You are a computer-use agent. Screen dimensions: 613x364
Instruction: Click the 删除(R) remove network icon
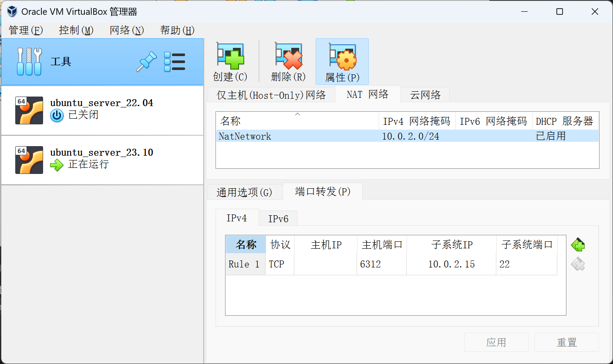288,56
